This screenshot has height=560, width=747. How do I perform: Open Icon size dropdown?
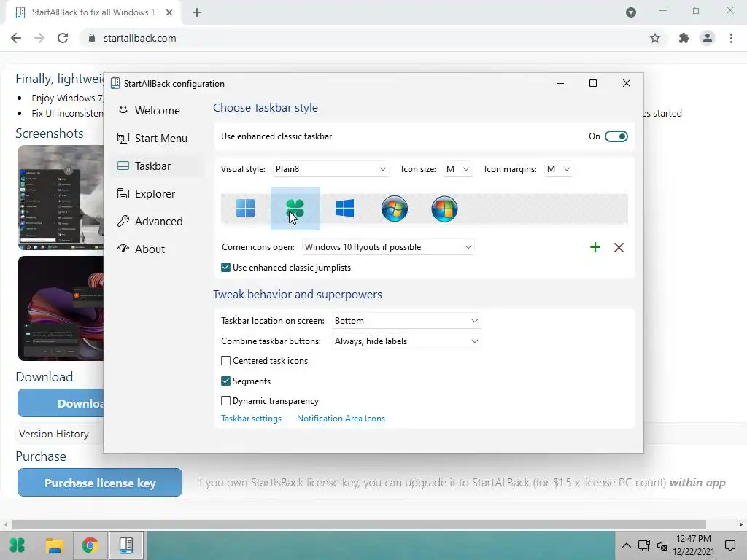pos(457,169)
